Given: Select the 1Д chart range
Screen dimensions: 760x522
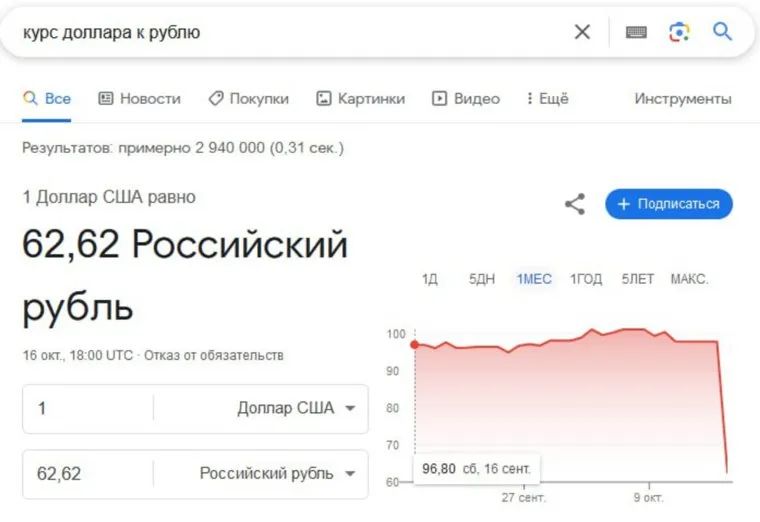Looking at the screenshot, I should pos(430,279).
